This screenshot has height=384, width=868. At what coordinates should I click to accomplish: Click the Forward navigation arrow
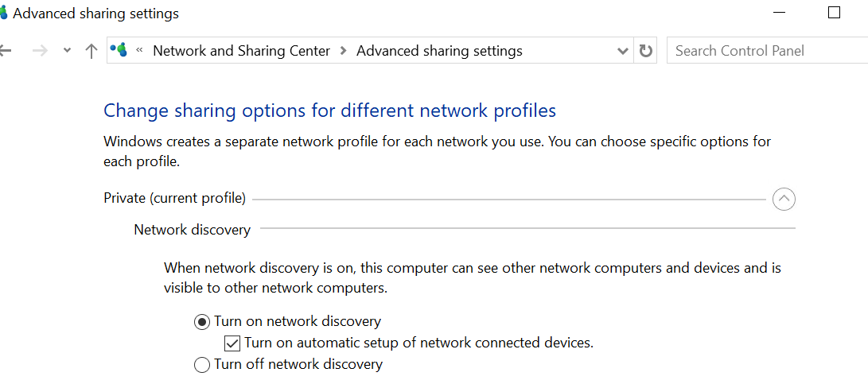[x=40, y=51]
